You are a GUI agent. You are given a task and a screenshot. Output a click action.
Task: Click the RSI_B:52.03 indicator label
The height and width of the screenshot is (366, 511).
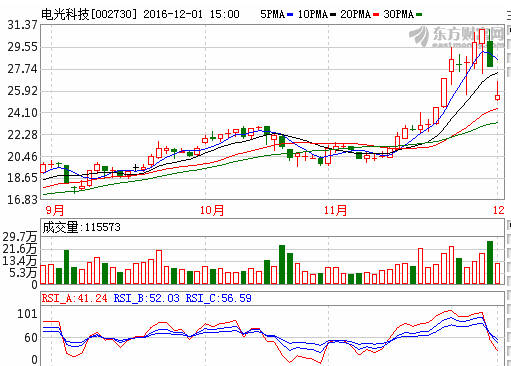(x=147, y=298)
